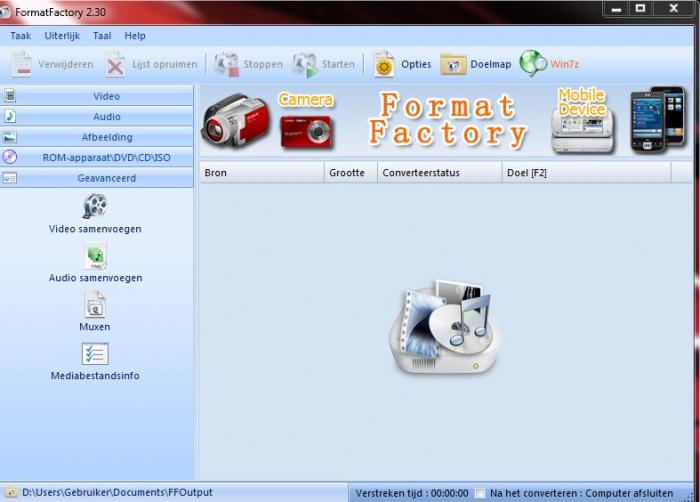The image size is (700, 502).
Task: Click the Muxen file icon
Action: [x=95, y=305]
